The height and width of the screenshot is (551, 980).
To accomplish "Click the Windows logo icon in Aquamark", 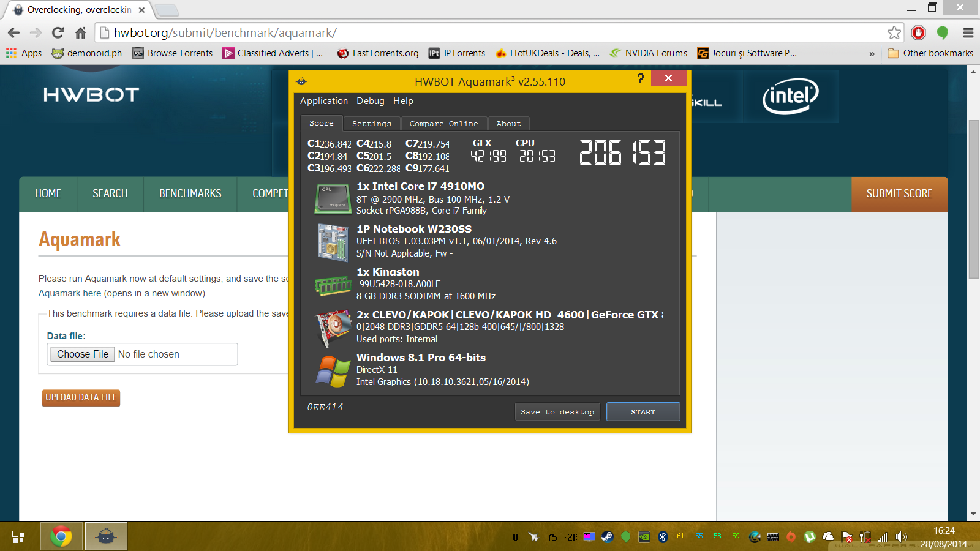I will [x=333, y=371].
